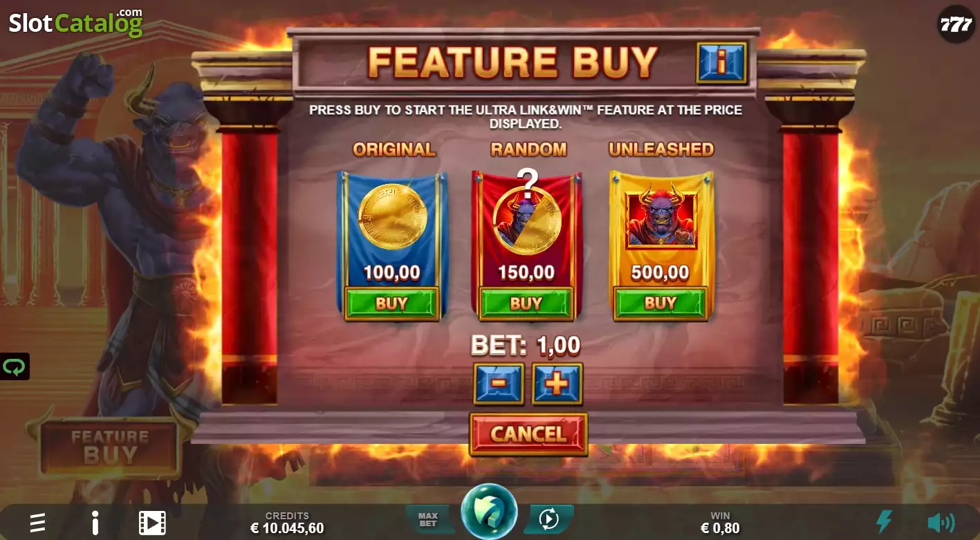980x540 pixels.
Task: Click the central spin button
Action: (489, 512)
